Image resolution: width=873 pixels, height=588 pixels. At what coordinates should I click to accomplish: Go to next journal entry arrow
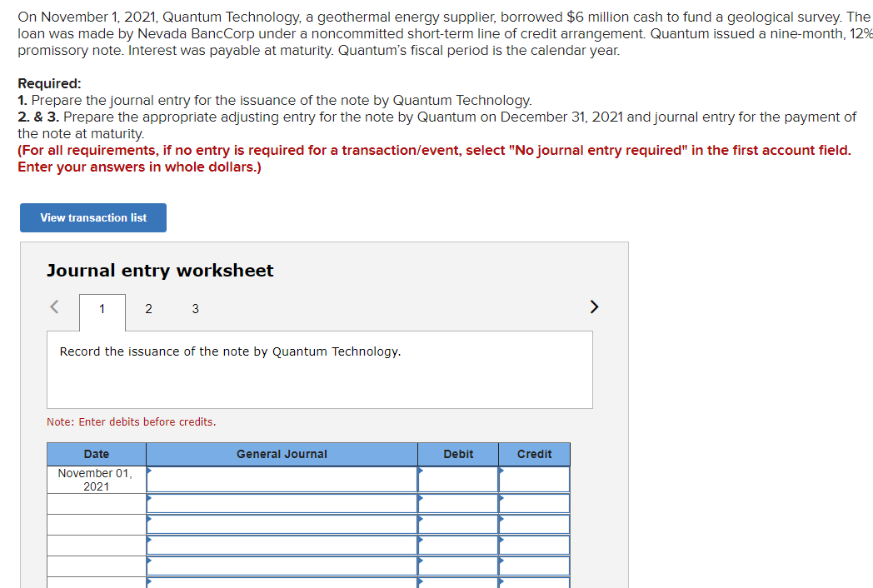(x=594, y=306)
